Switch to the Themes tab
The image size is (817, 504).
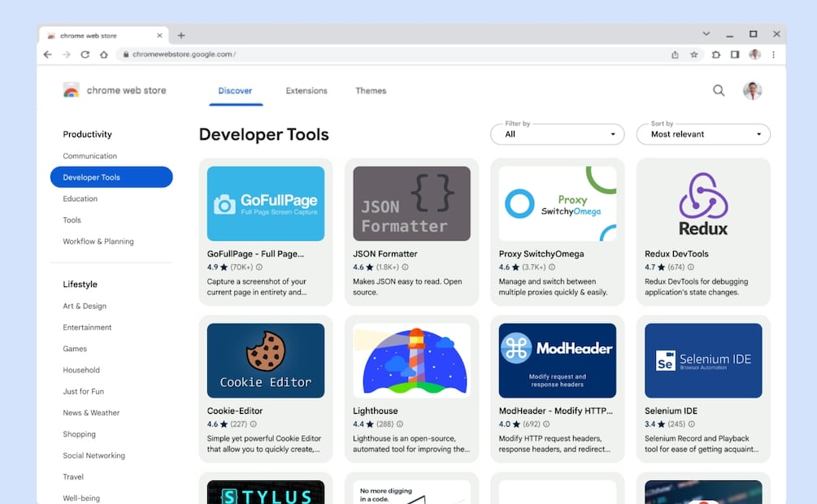click(x=371, y=91)
